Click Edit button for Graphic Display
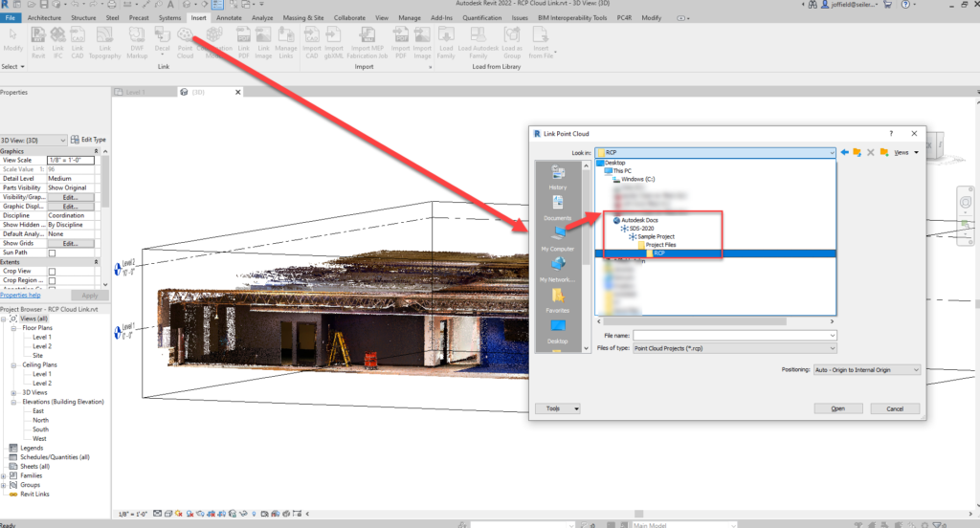980x528 pixels. [71, 207]
